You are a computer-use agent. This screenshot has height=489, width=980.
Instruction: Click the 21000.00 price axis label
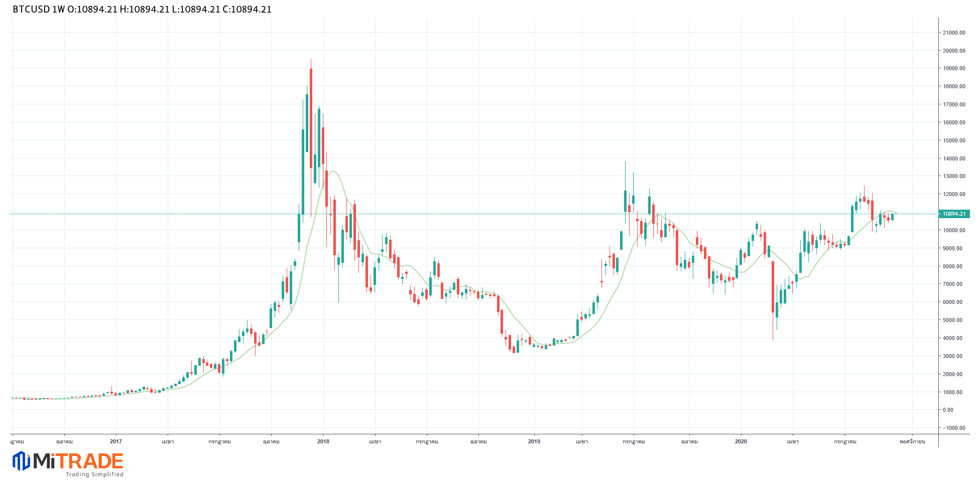[954, 33]
